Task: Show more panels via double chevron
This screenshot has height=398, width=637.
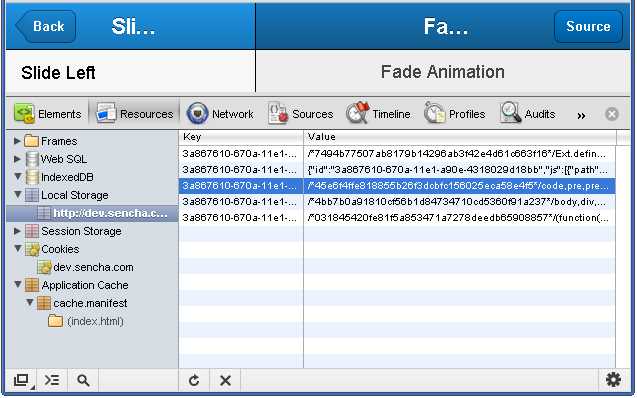Action: tap(581, 115)
